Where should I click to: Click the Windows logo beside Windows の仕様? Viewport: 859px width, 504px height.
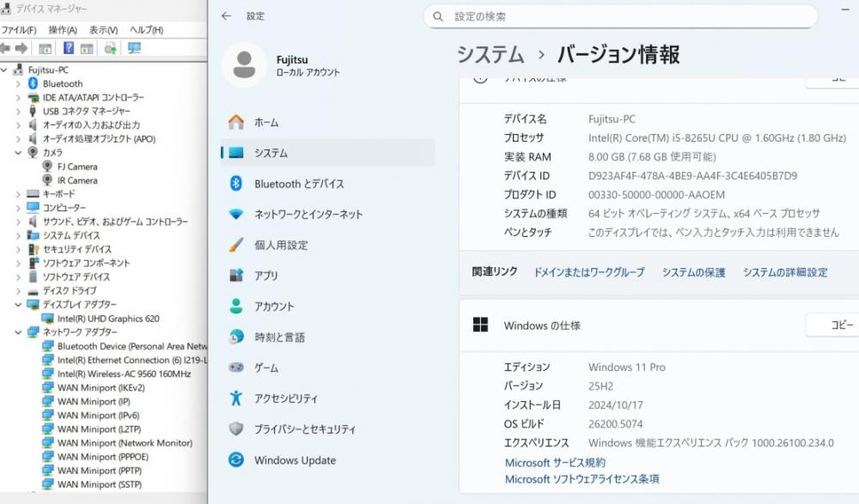coord(480,325)
